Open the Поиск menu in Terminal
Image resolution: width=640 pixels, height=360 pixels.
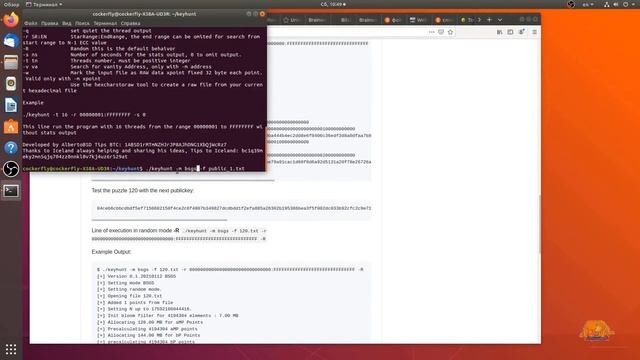point(82,23)
